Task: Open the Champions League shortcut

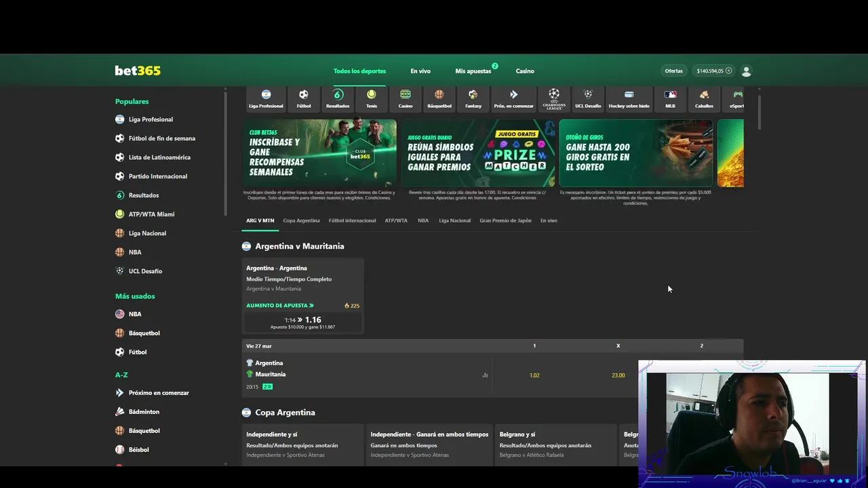Action: [554, 99]
